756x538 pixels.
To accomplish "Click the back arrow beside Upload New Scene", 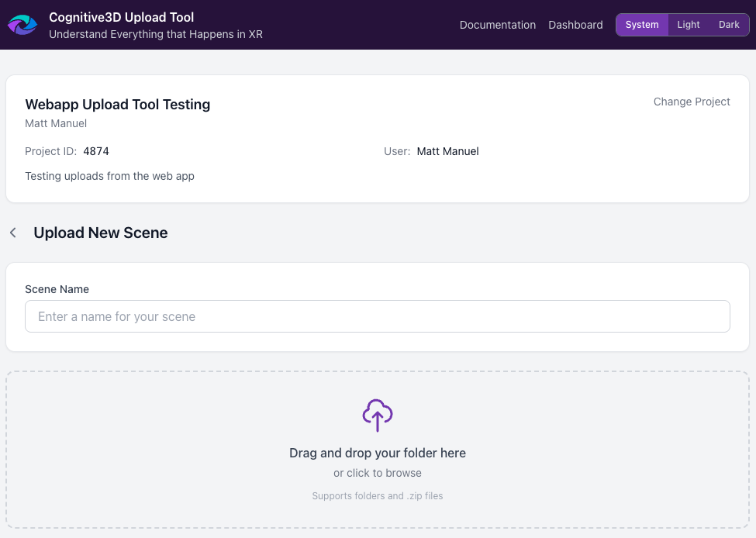I will (12, 232).
